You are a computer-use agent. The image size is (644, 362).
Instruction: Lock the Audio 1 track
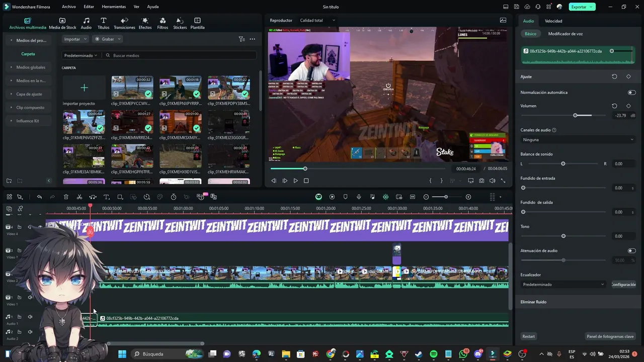(x=20, y=317)
